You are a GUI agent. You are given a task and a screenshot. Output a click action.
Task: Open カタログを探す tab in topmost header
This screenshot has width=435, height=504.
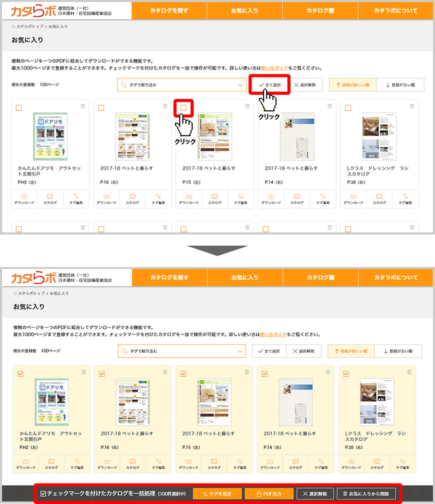[169, 11]
